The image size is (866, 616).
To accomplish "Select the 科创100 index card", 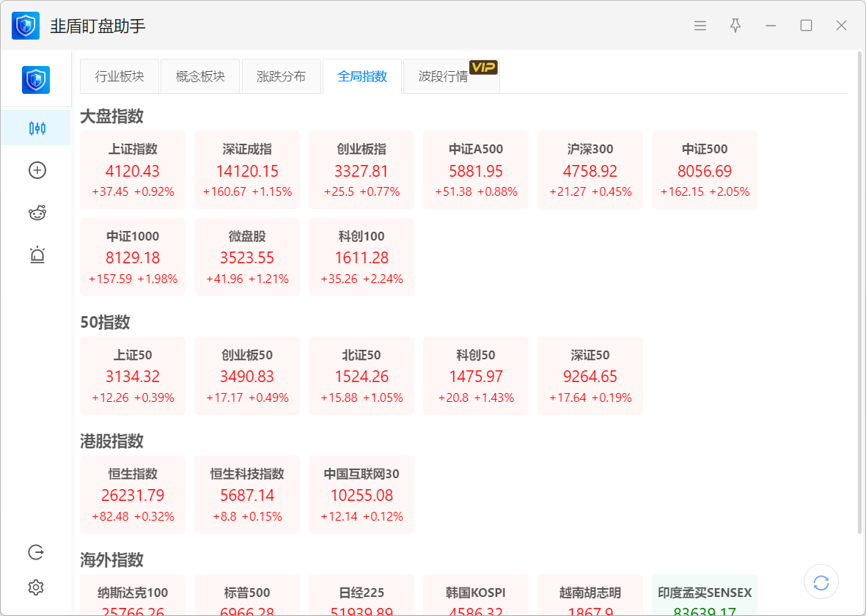I will tap(362, 257).
